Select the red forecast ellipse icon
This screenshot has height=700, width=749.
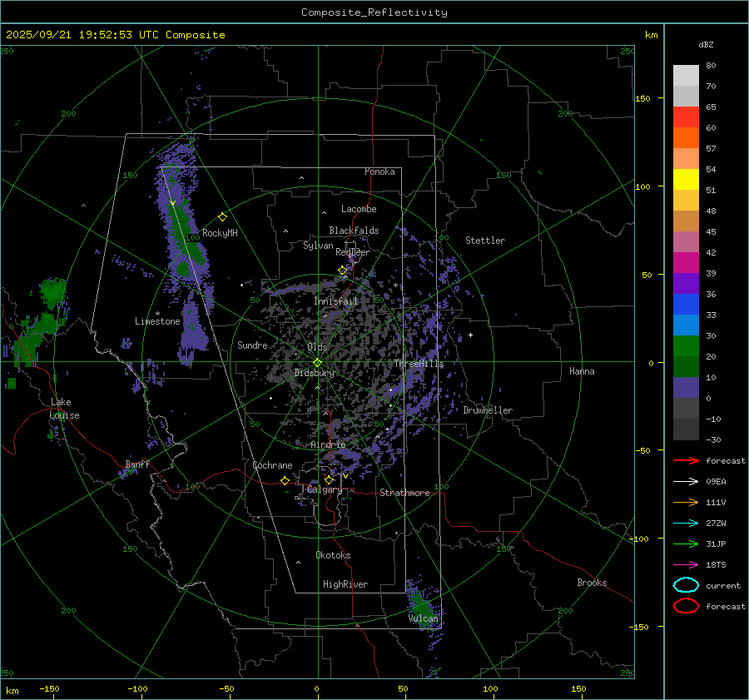(x=686, y=606)
